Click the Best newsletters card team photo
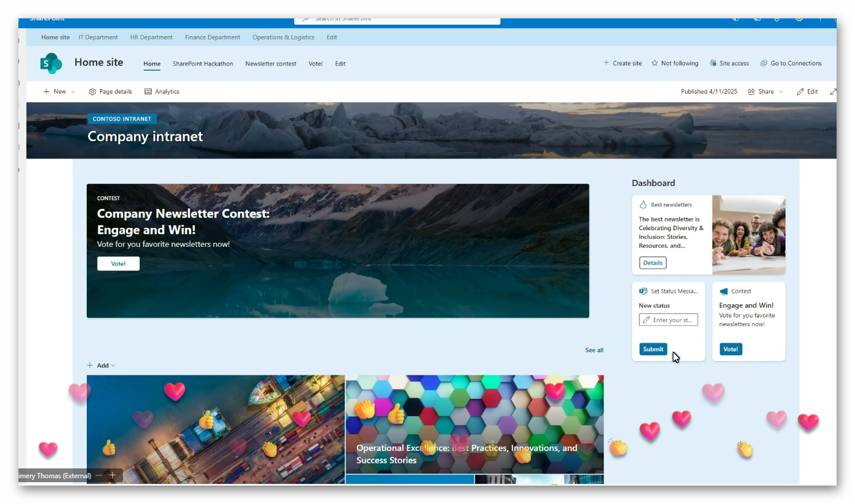This screenshot has width=855, height=504. [x=749, y=235]
